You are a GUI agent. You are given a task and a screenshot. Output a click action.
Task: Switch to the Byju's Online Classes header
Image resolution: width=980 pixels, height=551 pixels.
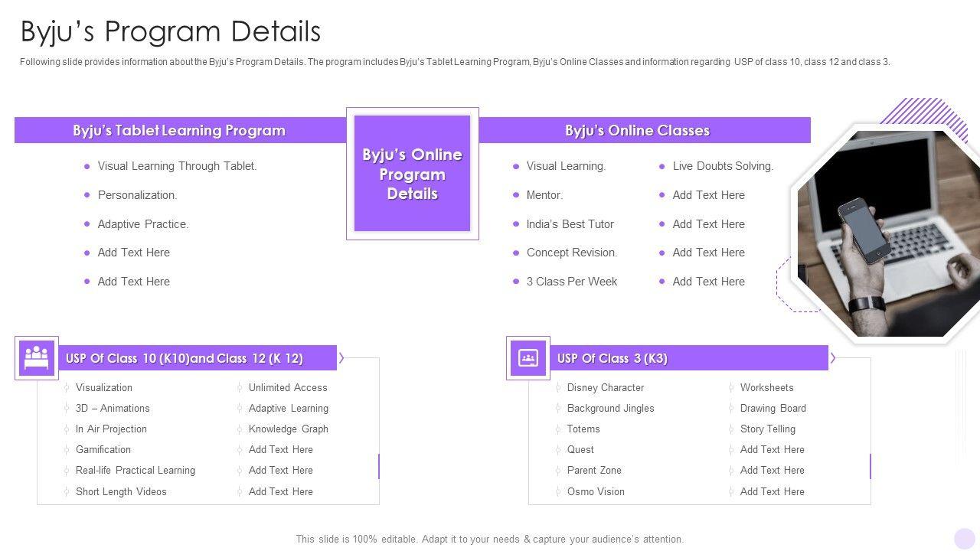click(x=637, y=130)
